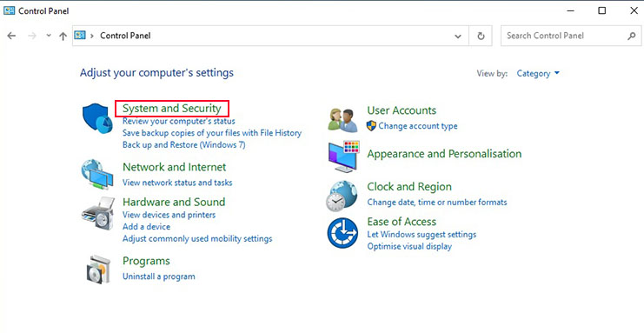Click Add a device link

click(x=146, y=227)
